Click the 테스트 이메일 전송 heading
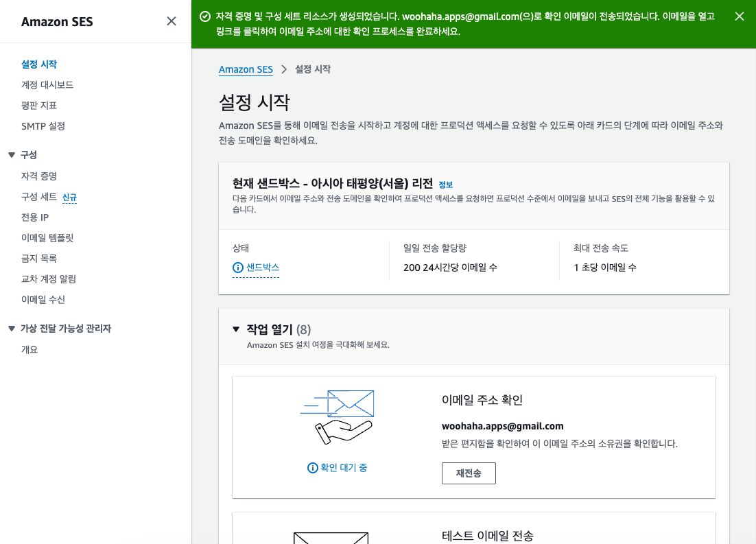Image resolution: width=756 pixels, height=544 pixels. tap(488, 536)
